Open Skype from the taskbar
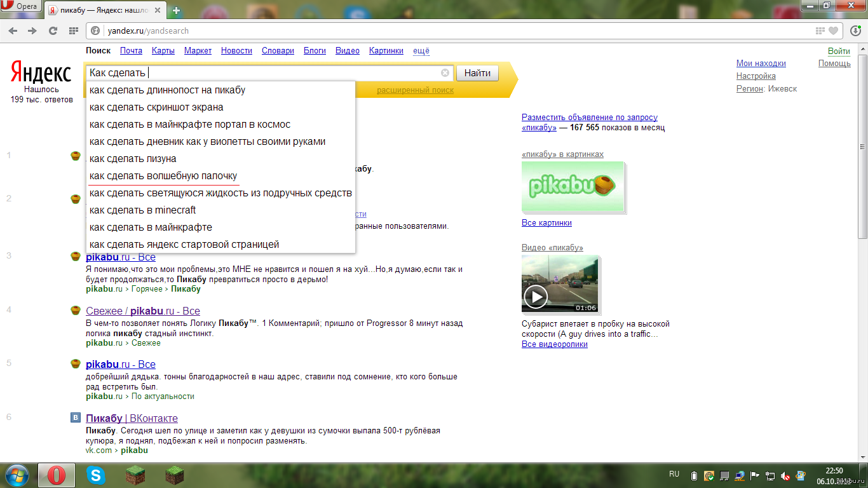868x488 pixels. pos(96,475)
